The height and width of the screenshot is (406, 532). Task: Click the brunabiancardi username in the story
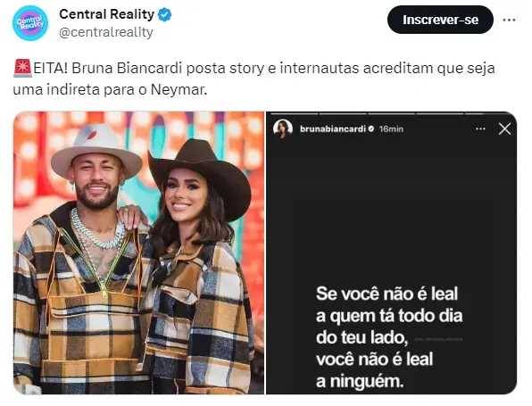point(333,129)
